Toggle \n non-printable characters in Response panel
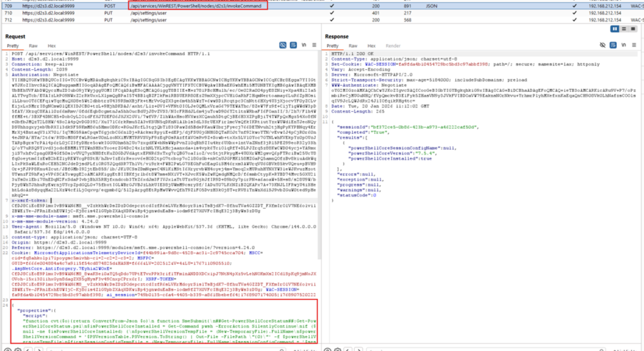This screenshot has width=644, height=351. pyautogui.click(x=622, y=46)
